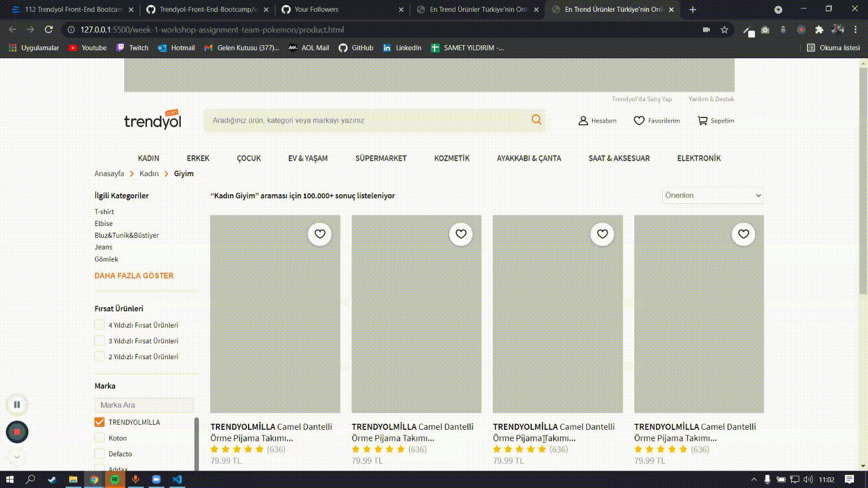Screen dimensions: 868x488
Task: Open the KOZMETİK category menu
Action: [x=452, y=158]
